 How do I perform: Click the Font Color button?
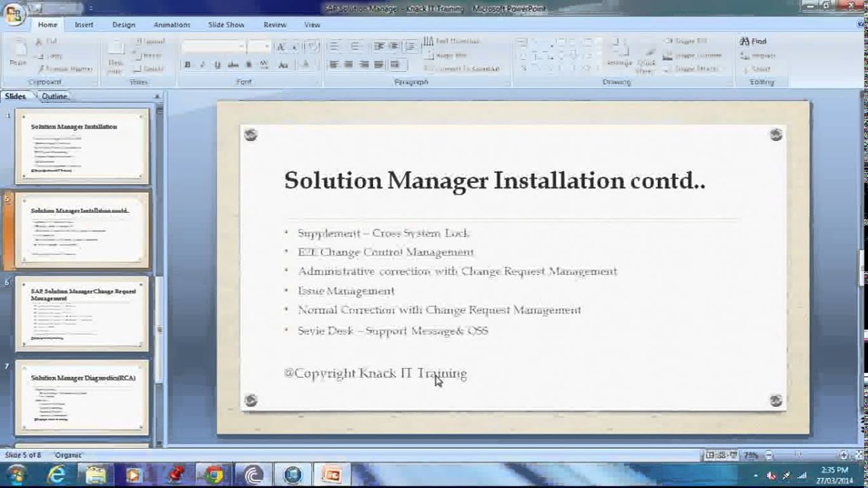[x=306, y=65]
